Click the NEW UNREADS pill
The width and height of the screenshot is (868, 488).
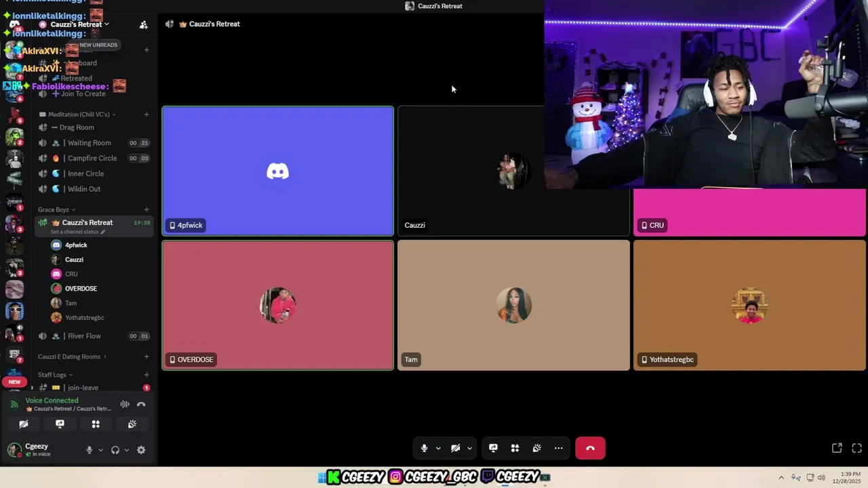click(x=97, y=45)
